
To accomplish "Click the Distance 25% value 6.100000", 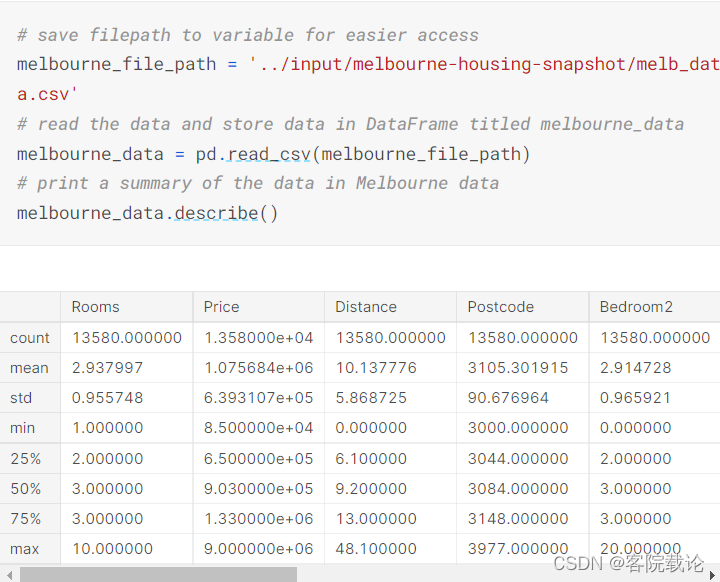I will [x=371, y=458].
